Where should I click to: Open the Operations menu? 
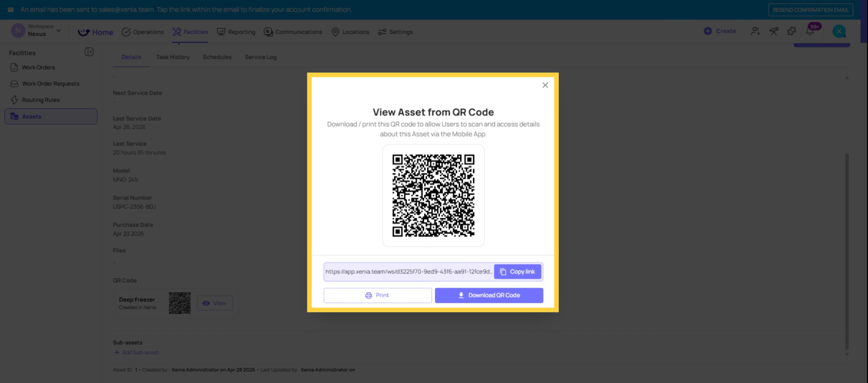[x=143, y=32]
